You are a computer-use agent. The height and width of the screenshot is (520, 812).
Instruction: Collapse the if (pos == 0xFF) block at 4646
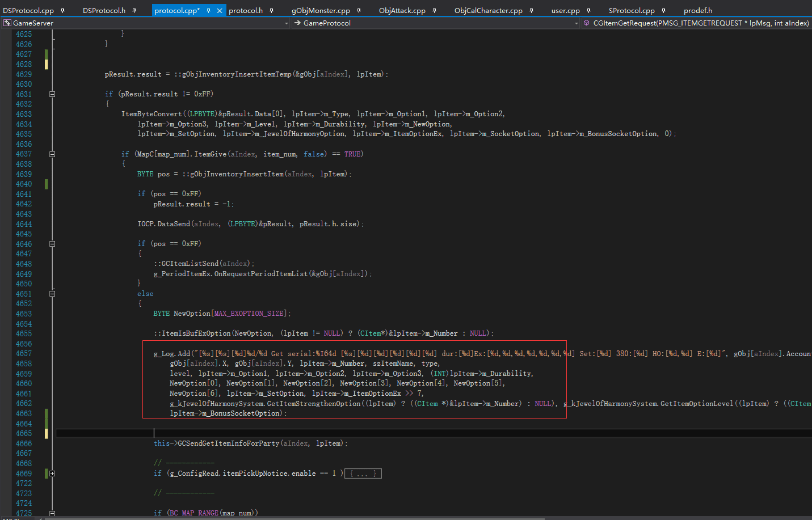click(x=52, y=244)
